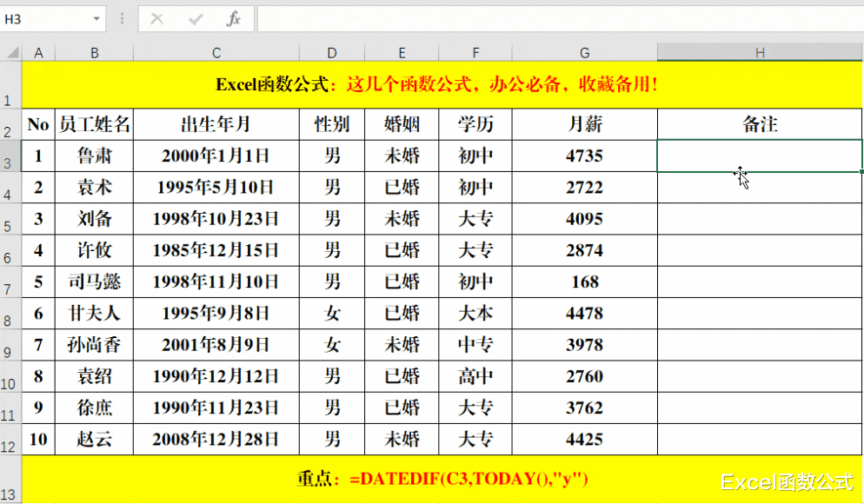Image resolution: width=864 pixels, height=504 pixels.
Task: Select column H header
Action: point(759,52)
